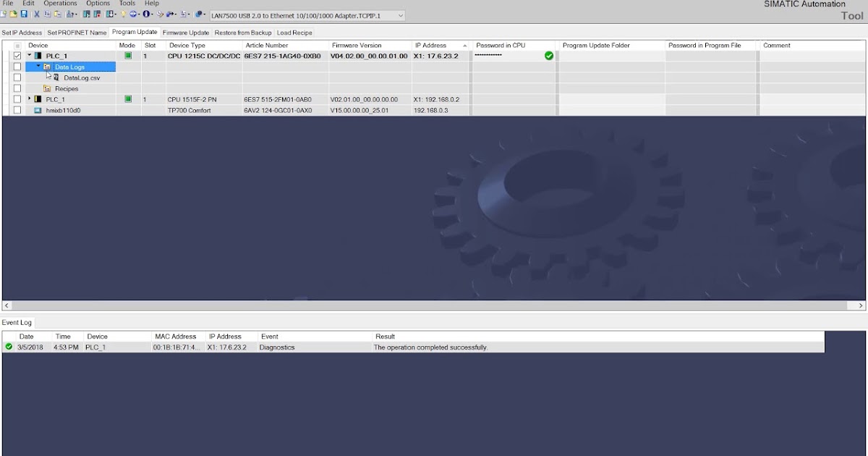868x456 pixels.
Task: Open the network adapter dropdown showing LAN7500 USB
Action: pos(400,15)
